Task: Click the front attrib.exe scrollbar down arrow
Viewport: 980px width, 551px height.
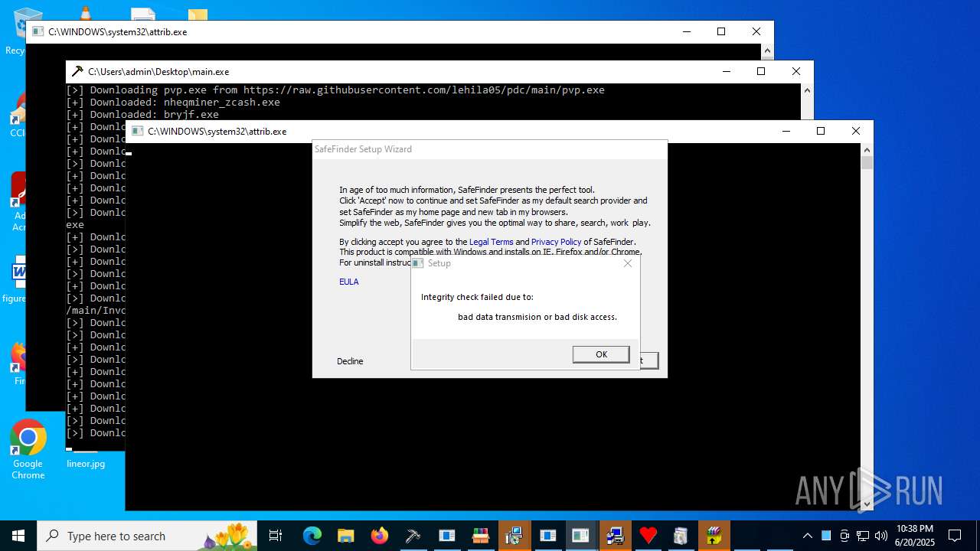Action: point(867,504)
